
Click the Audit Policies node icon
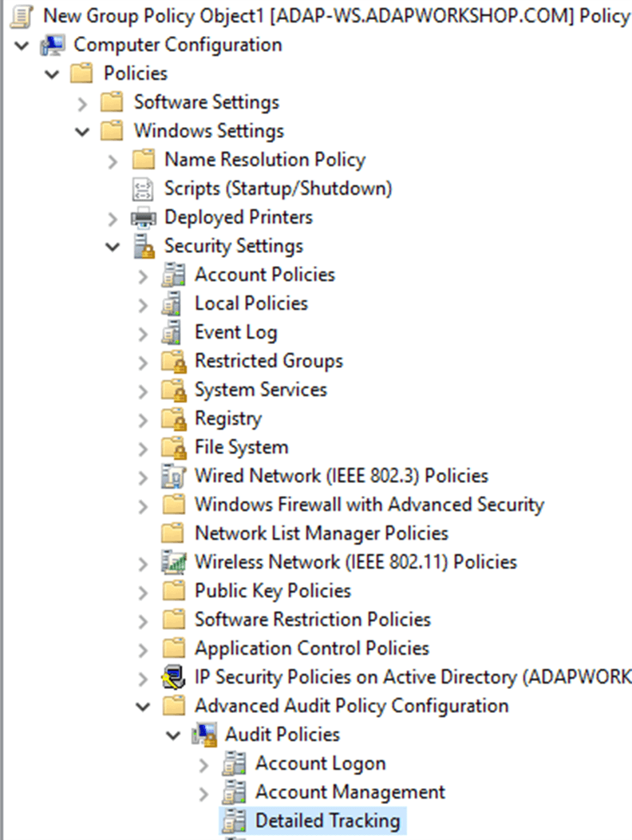click(204, 735)
